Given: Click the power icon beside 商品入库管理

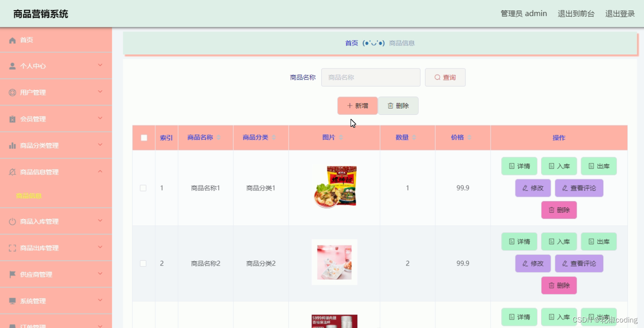Looking at the screenshot, I should click(12, 221).
